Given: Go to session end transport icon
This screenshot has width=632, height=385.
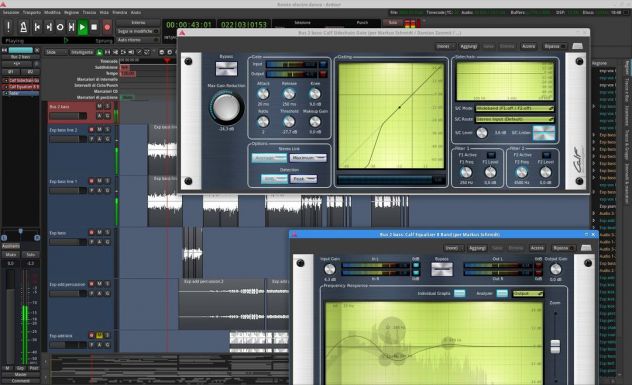Looking at the screenshot, I should pos(49,27).
